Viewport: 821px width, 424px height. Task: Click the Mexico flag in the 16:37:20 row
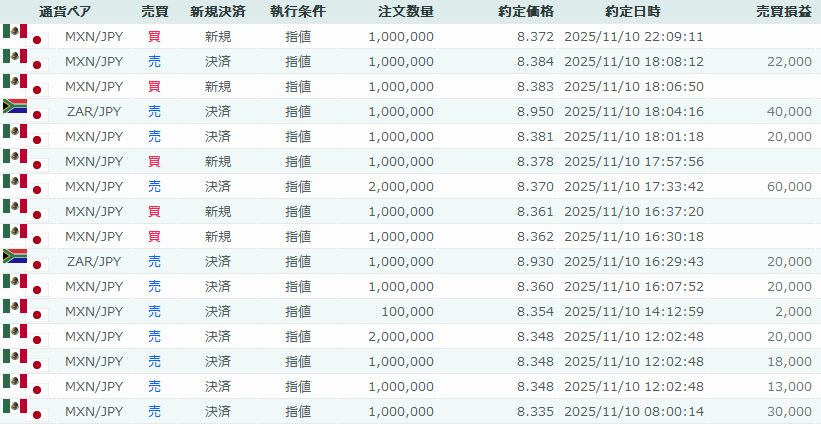15,206
